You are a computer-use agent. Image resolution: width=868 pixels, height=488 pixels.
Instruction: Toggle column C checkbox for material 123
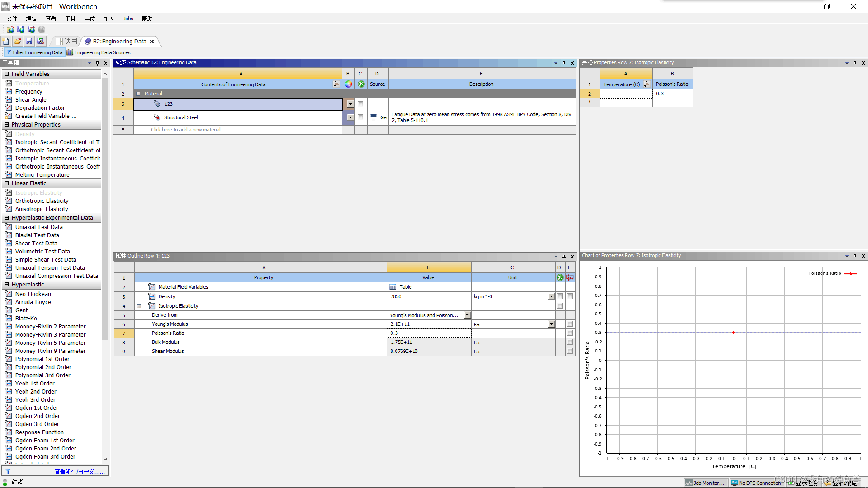360,104
